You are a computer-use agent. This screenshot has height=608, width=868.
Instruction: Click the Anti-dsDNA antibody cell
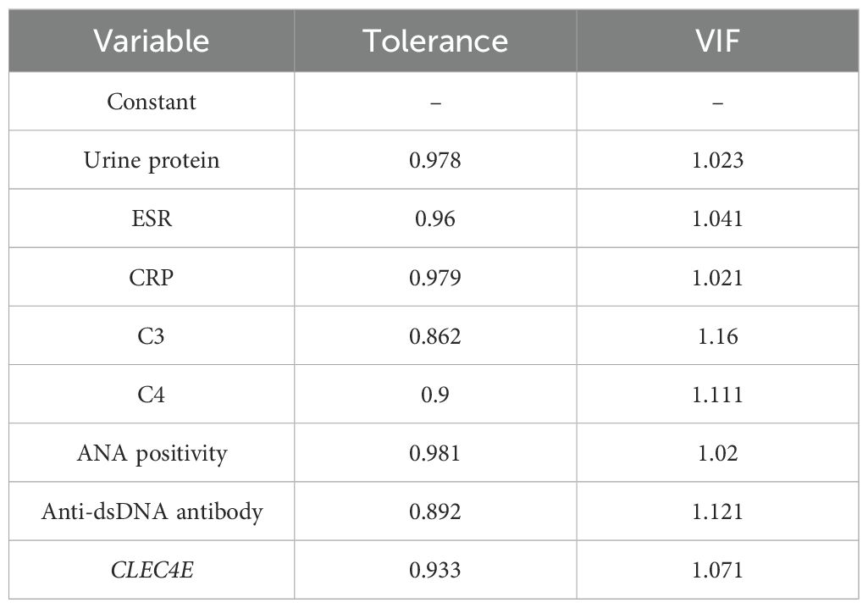[x=152, y=511]
